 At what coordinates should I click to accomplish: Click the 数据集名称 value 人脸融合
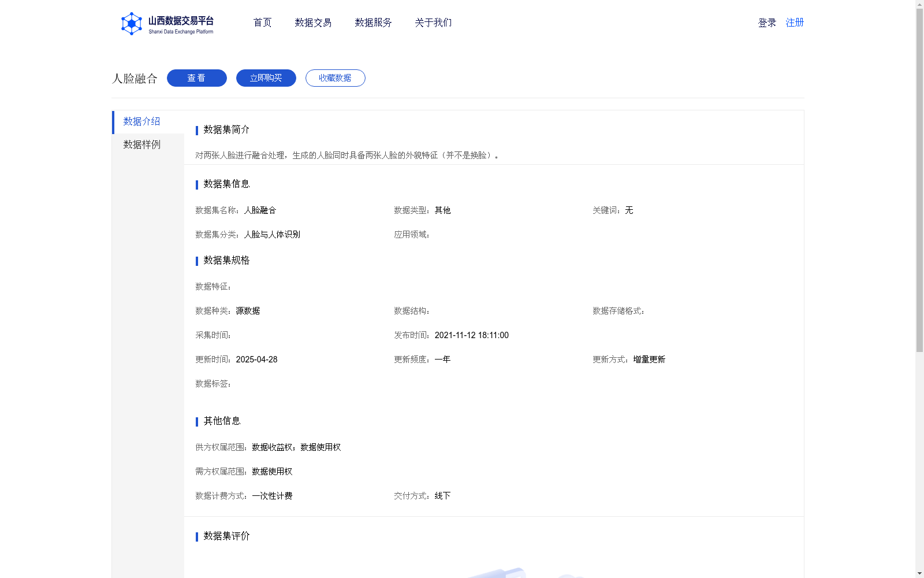click(x=260, y=210)
